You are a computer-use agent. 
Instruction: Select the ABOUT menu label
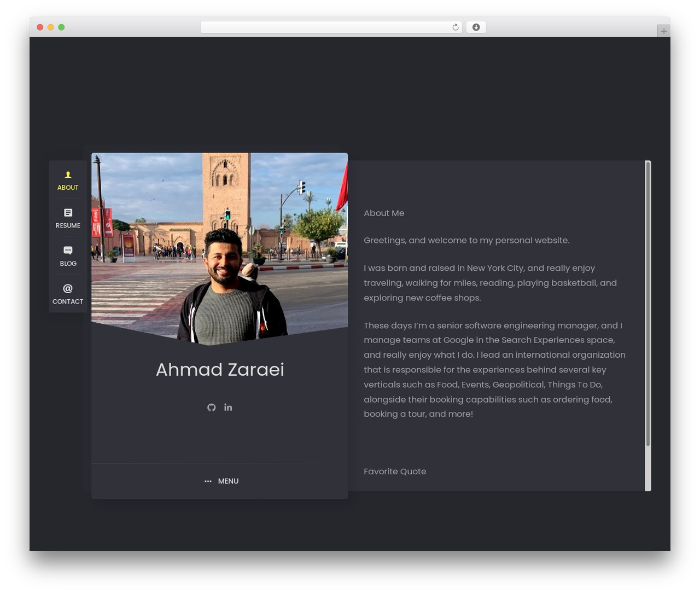(68, 188)
